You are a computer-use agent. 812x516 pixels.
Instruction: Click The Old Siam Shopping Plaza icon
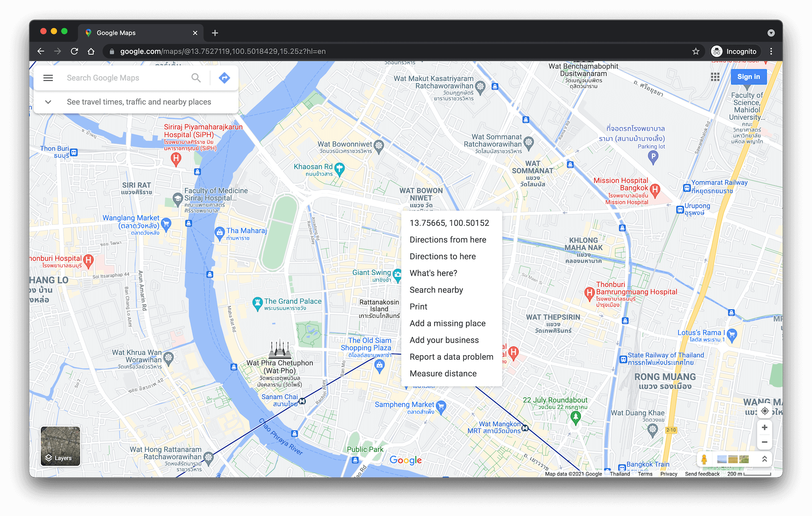click(379, 366)
